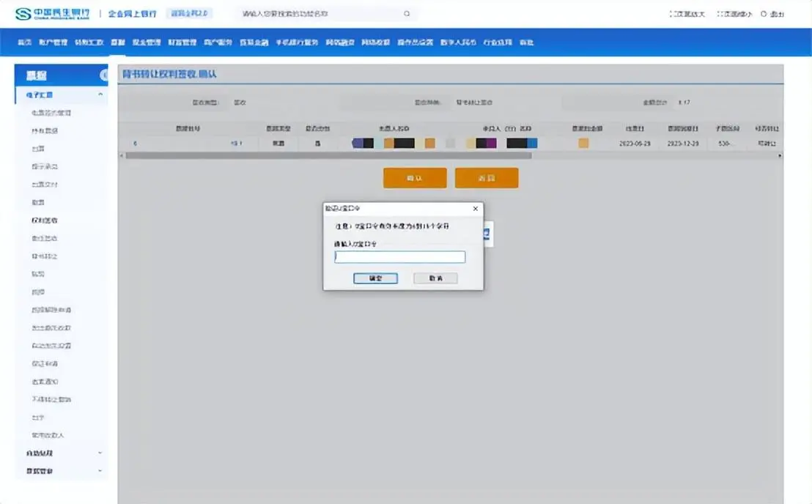Expand the last sidebar section at the bottom
The height and width of the screenshot is (504, 812).
100,471
